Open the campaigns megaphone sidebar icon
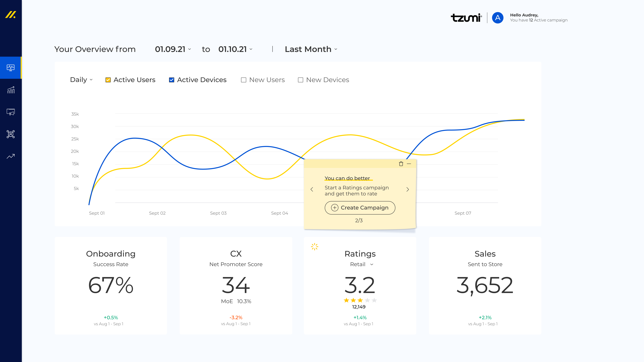644x362 pixels. tap(11, 112)
